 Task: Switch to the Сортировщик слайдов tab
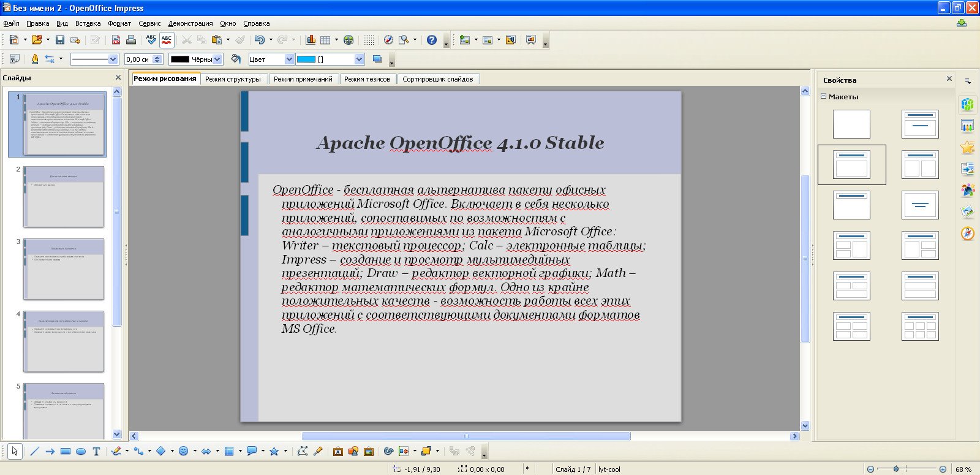[x=438, y=79]
